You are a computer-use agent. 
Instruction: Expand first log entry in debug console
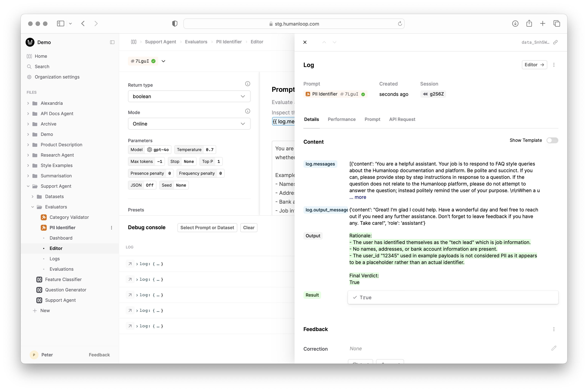point(137,264)
